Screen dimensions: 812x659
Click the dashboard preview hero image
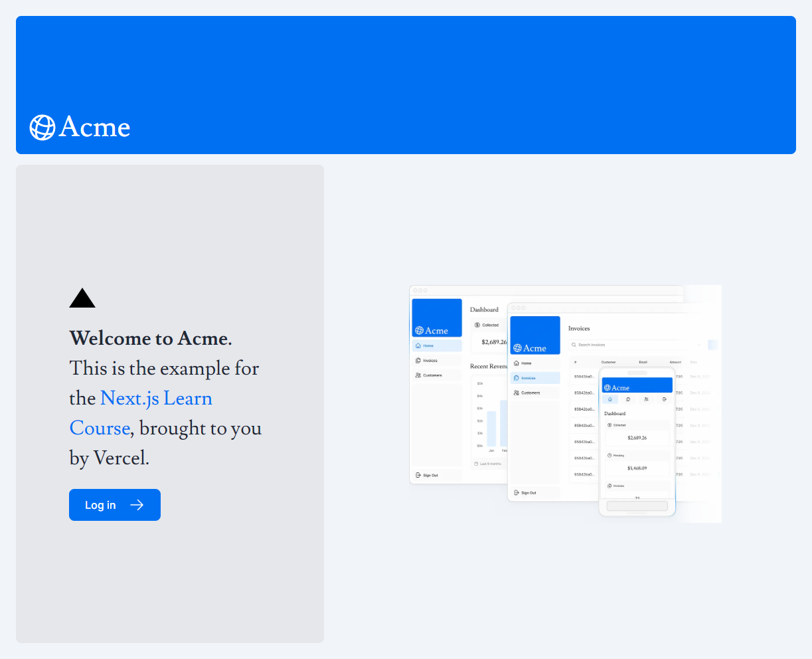(565, 404)
